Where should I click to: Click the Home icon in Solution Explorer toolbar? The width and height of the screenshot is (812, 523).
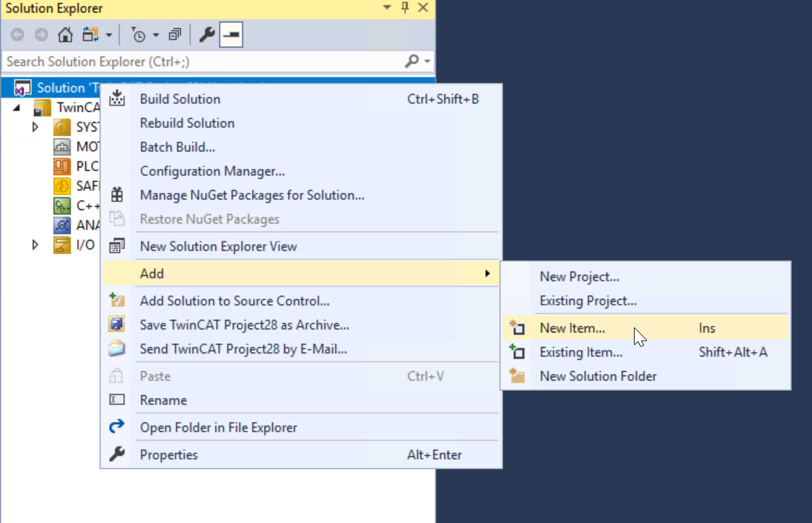[65, 35]
